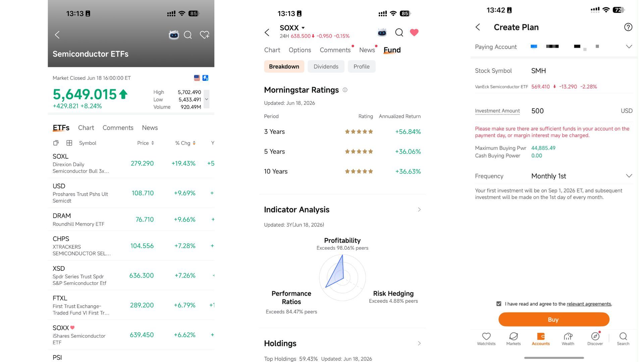Image resolution: width=644 pixels, height=362 pixels.
Task: Expand the Indicator Analysis section arrow
Action: [419, 209]
